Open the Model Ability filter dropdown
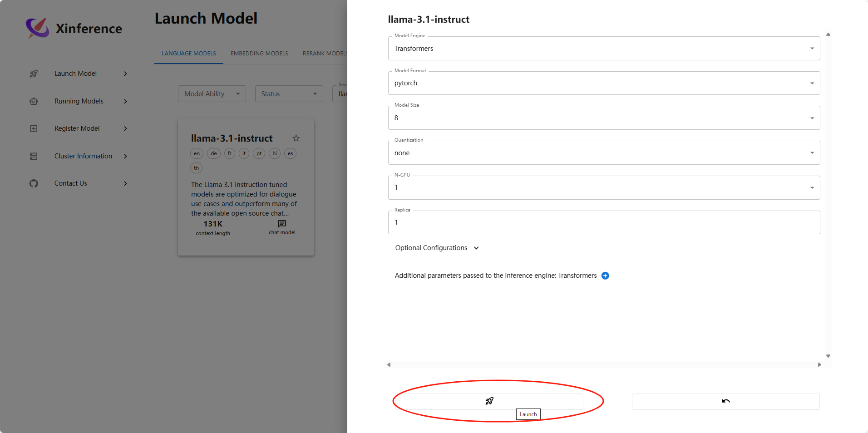Screen dimensions: 868x433 [x=212, y=94]
